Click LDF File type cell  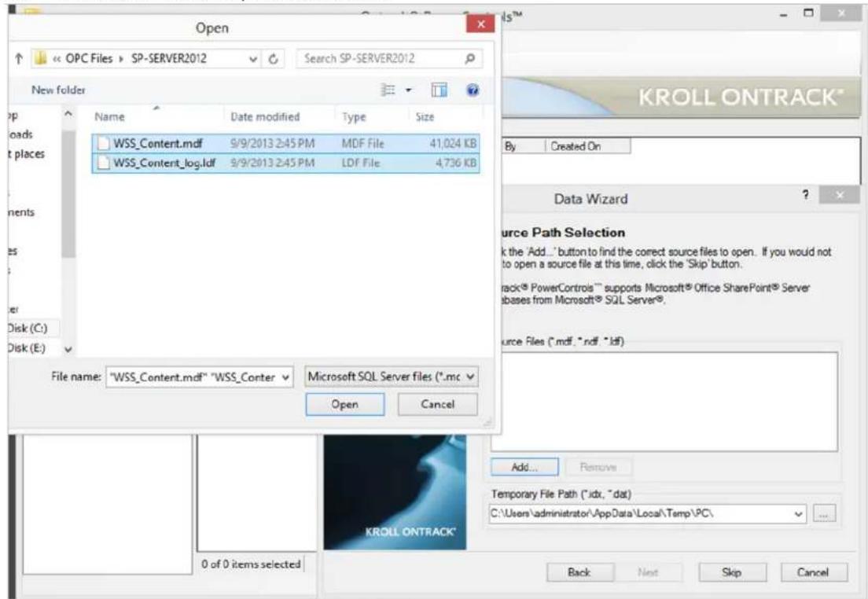tap(360, 163)
